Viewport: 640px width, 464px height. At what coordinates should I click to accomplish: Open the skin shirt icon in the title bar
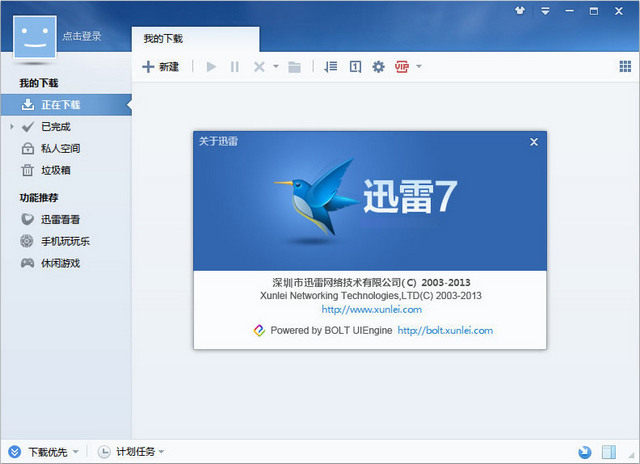click(520, 11)
